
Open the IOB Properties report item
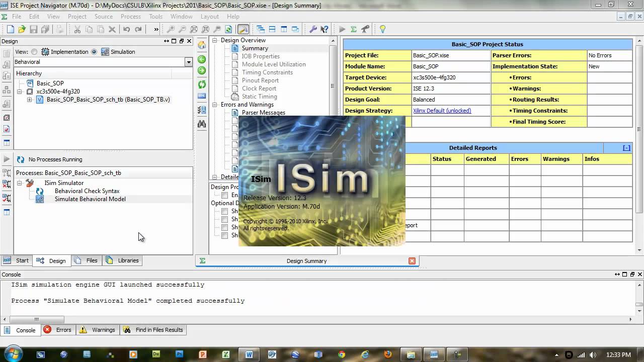click(x=261, y=56)
